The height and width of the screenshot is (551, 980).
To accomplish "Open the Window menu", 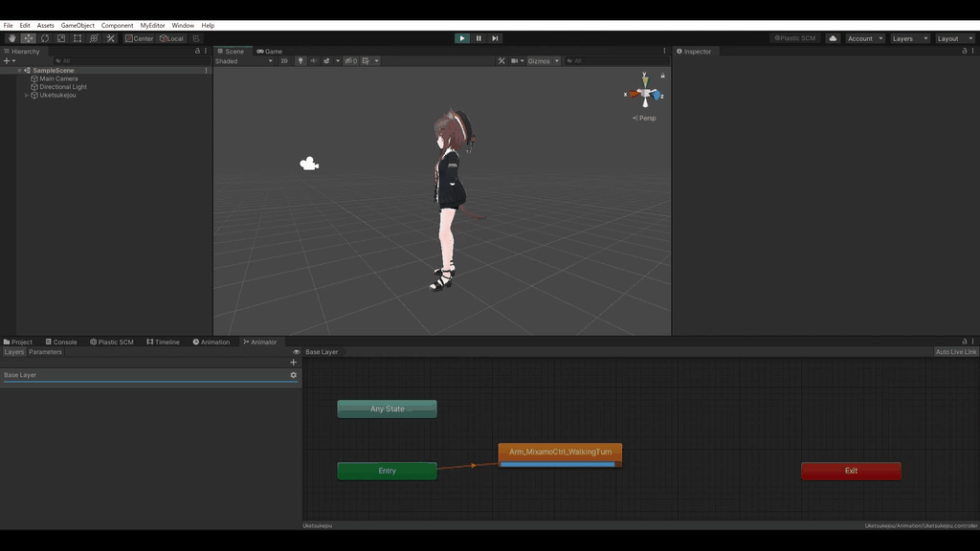I will (x=182, y=25).
